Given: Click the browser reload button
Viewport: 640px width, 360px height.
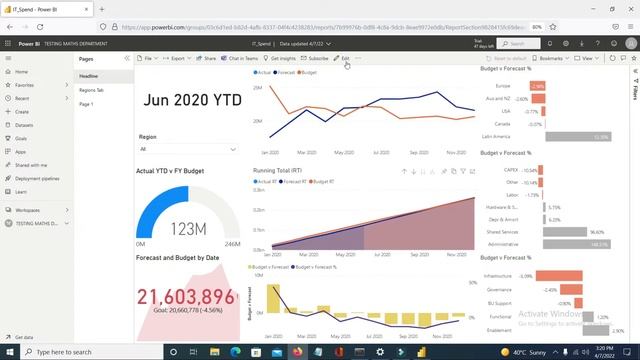Looking at the screenshot, I should point(40,27).
